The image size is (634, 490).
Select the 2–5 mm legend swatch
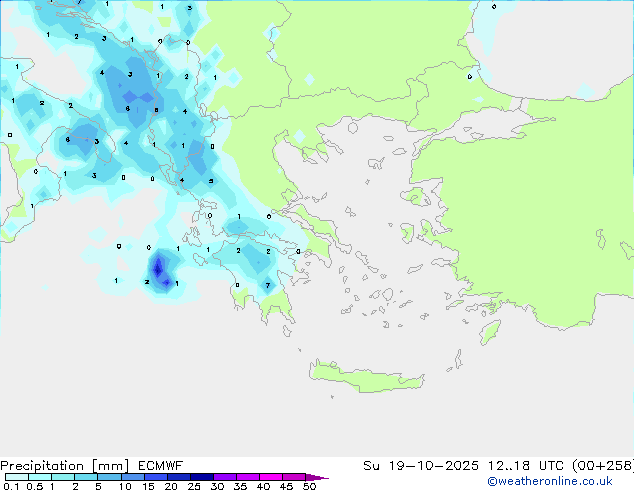coord(86,477)
